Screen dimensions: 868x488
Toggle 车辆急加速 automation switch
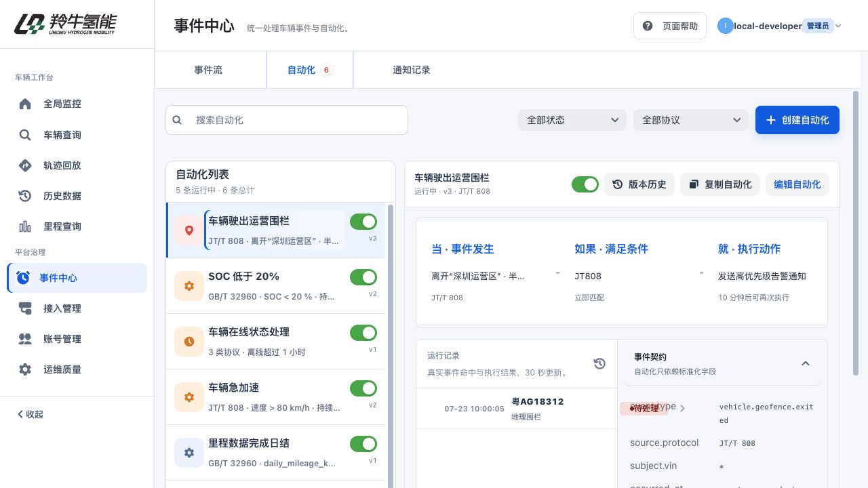tap(363, 388)
